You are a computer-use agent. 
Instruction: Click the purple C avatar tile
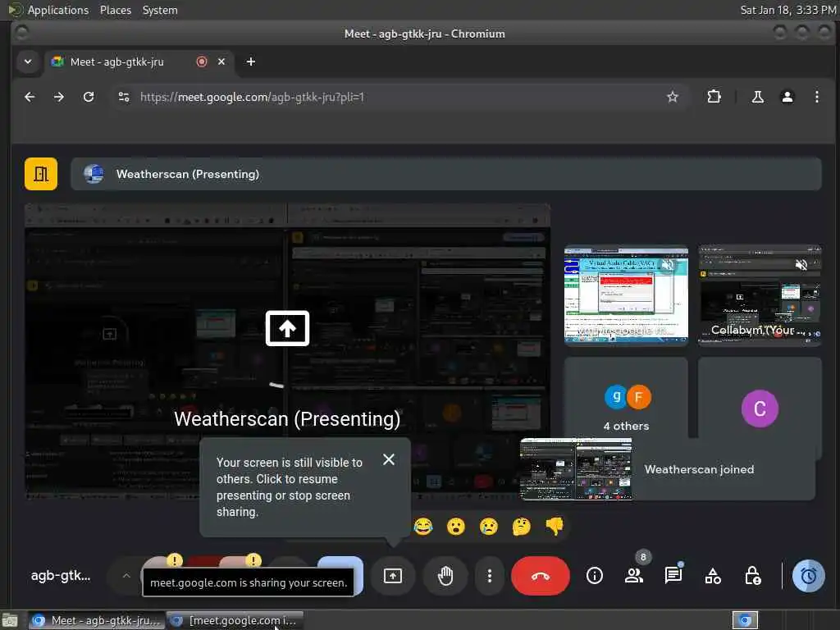[x=760, y=409]
